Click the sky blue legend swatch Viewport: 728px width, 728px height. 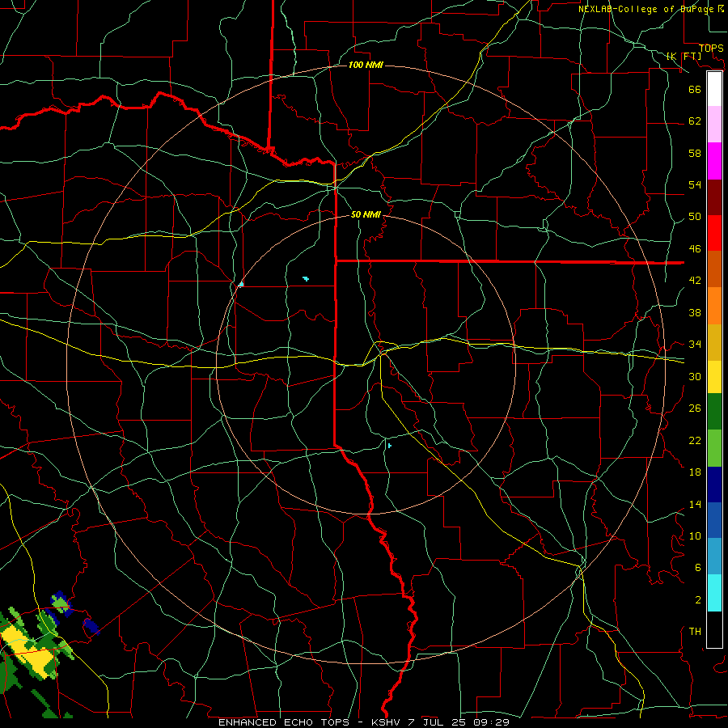(x=714, y=557)
